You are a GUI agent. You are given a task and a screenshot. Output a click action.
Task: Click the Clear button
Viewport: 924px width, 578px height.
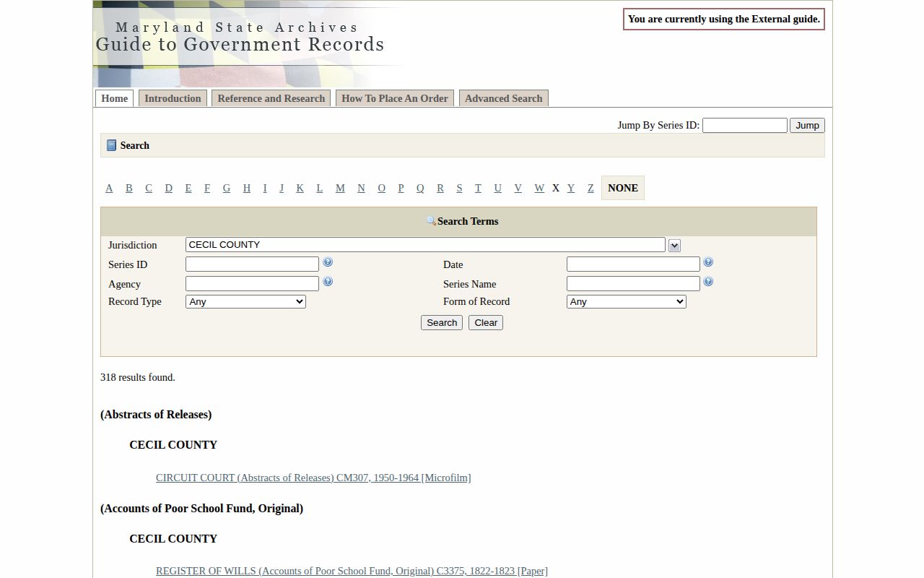[x=486, y=323]
